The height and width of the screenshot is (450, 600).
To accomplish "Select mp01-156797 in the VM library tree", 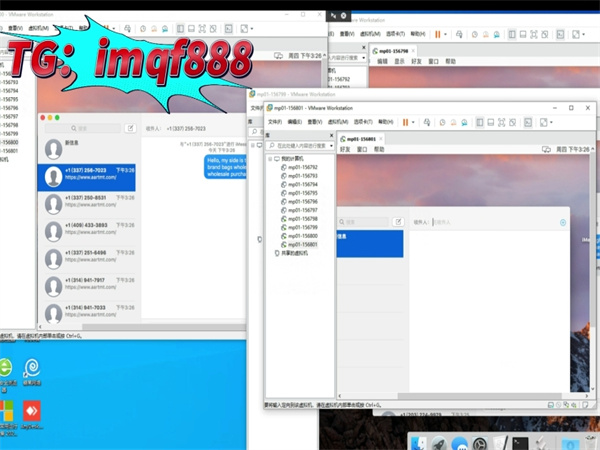I will click(x=301, y=210).
